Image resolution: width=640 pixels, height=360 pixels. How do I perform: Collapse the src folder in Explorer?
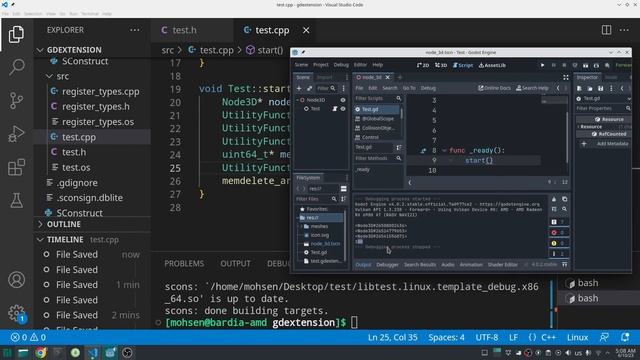click(49, 76)
